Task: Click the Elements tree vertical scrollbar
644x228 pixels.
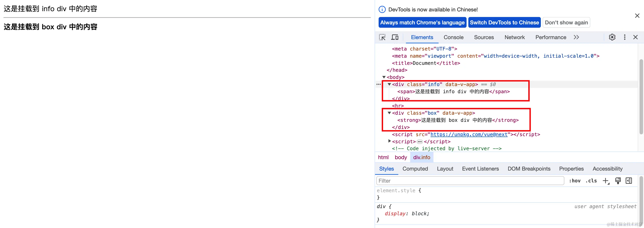Action: click(641, 97)
